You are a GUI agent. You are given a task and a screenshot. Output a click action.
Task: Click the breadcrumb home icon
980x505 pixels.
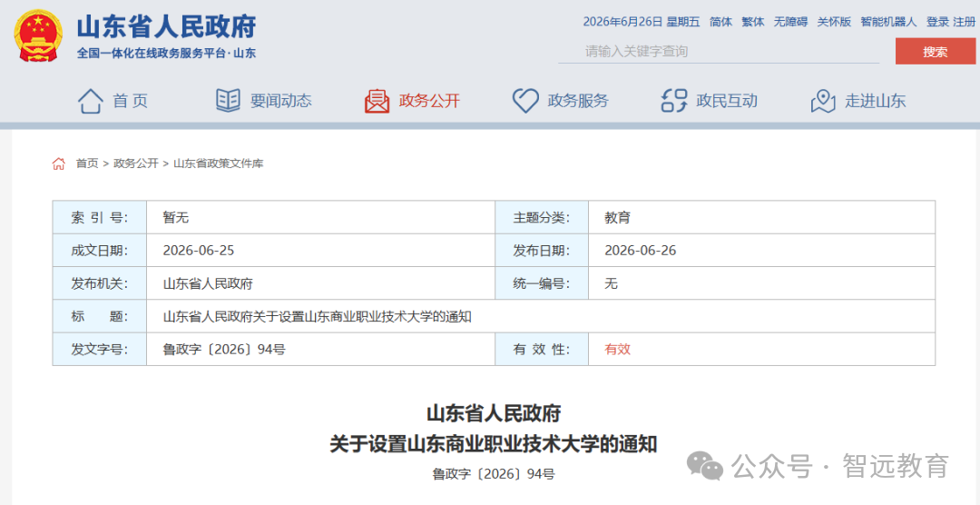click(59, 164)
